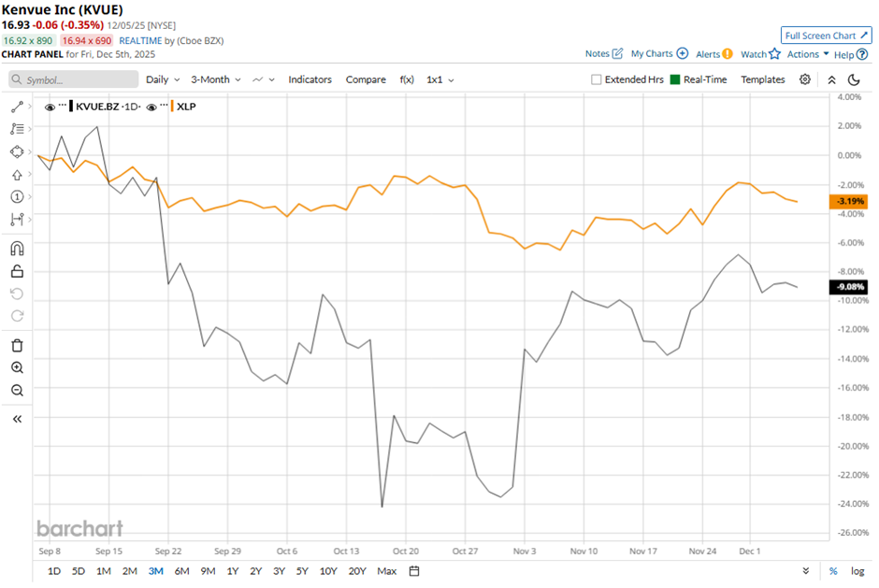Expand the bottom double chevron down
Image resolution: width=879 pixels, height=588 pixels.
pos(805,570)
